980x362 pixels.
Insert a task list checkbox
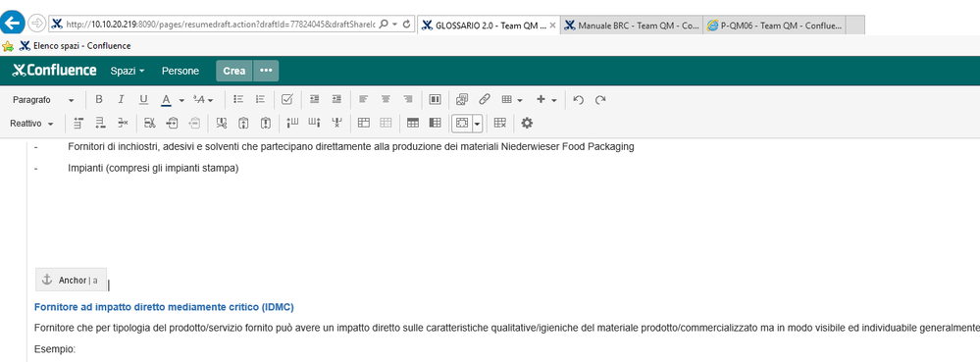click(x=287, y=99)
